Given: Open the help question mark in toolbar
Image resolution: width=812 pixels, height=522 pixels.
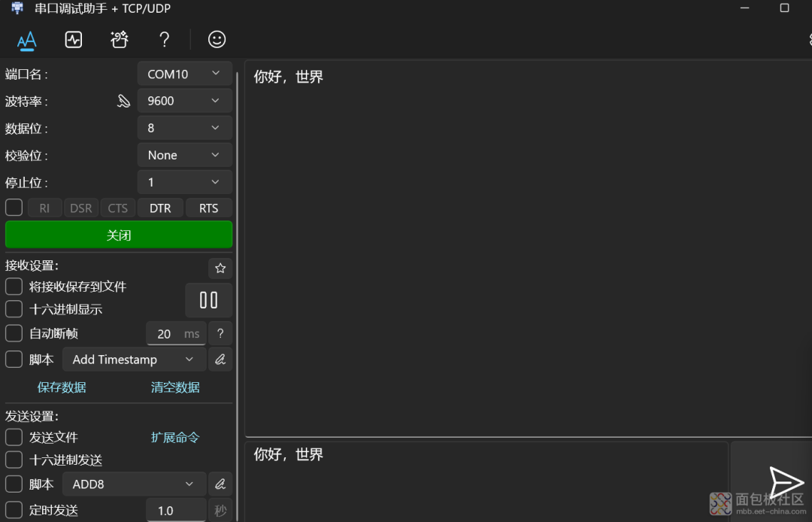Looking at the screenshot, I should (164, 39).
